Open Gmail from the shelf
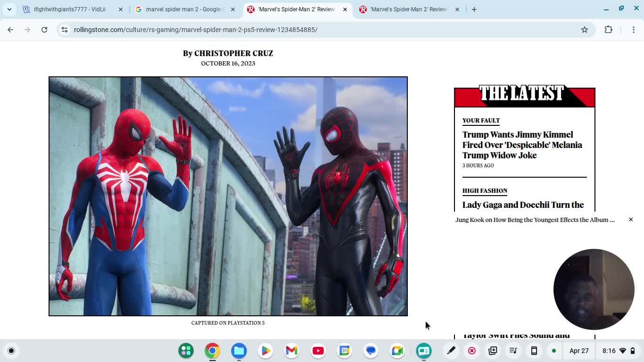This screenshot has height=362, width=644. point(291,351)
